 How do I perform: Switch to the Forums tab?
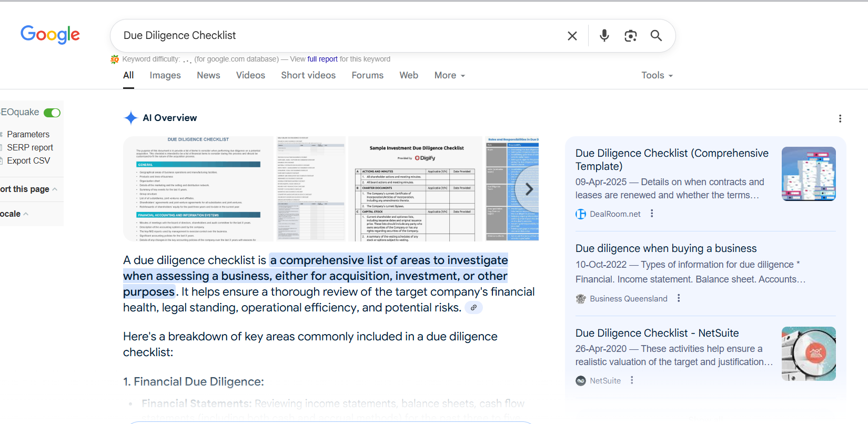[x=367, y=75]
